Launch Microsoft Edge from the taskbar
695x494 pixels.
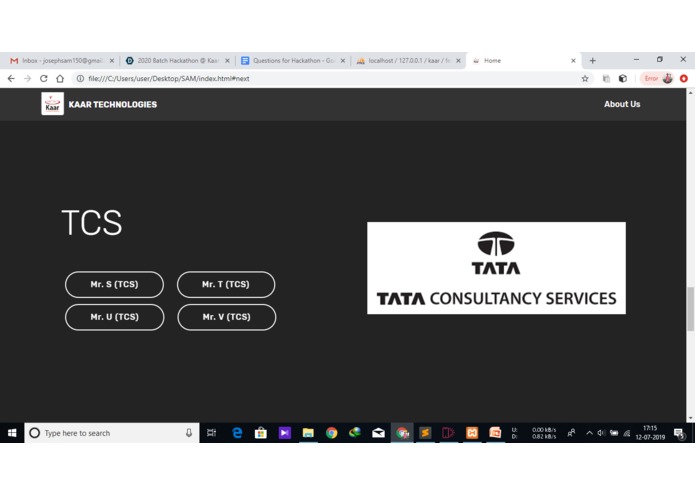237,433
